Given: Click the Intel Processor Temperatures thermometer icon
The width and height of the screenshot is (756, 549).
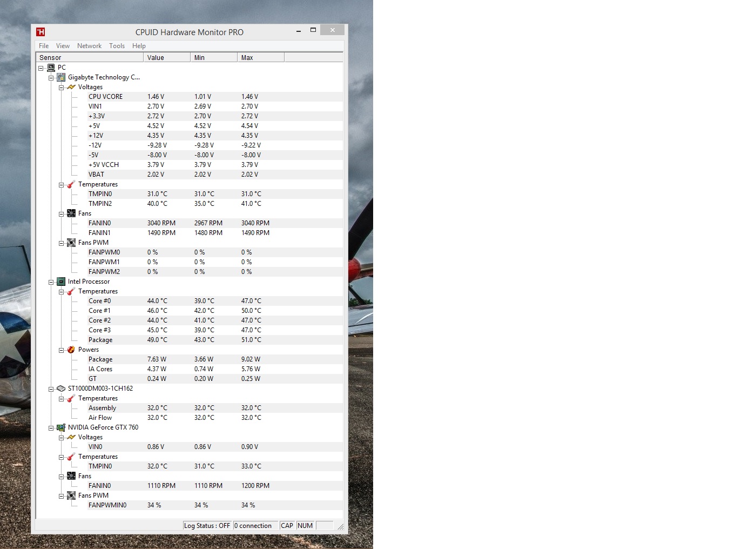Looking at the screenshot, I should click(71, 291).
